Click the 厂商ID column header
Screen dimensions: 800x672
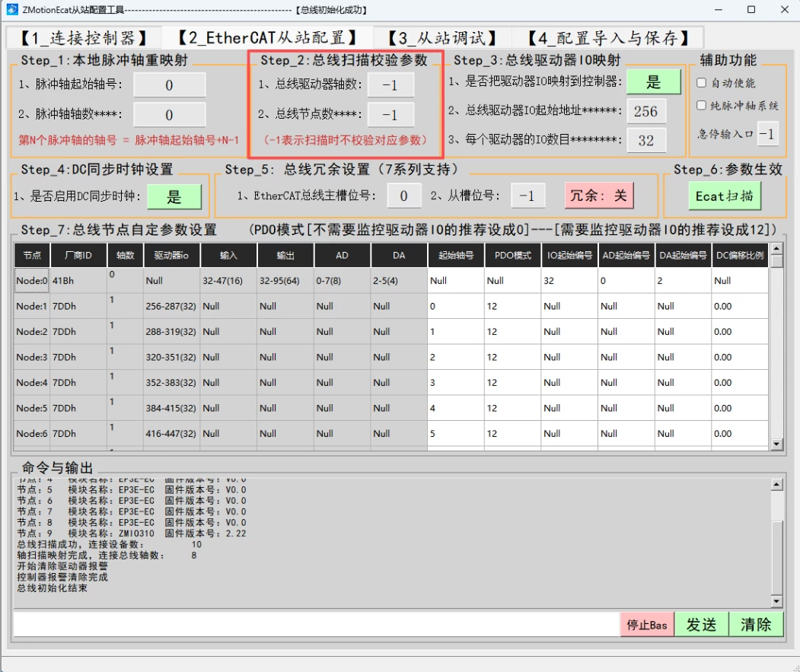point(78,255)
